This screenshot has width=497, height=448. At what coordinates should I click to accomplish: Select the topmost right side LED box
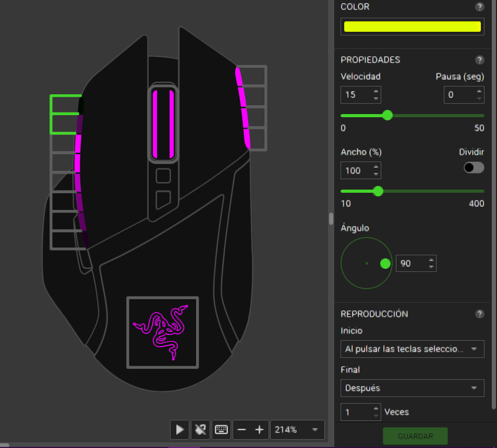[252, 76]
